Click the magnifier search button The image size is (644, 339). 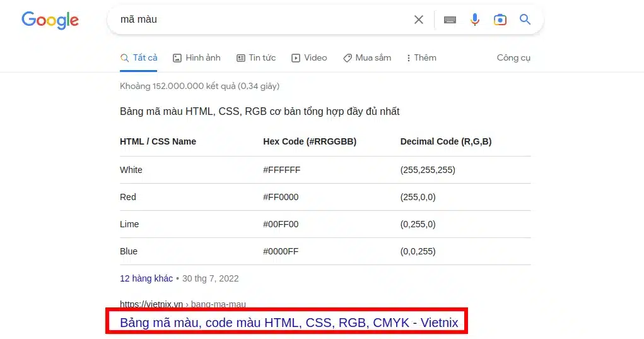(525, 20)
